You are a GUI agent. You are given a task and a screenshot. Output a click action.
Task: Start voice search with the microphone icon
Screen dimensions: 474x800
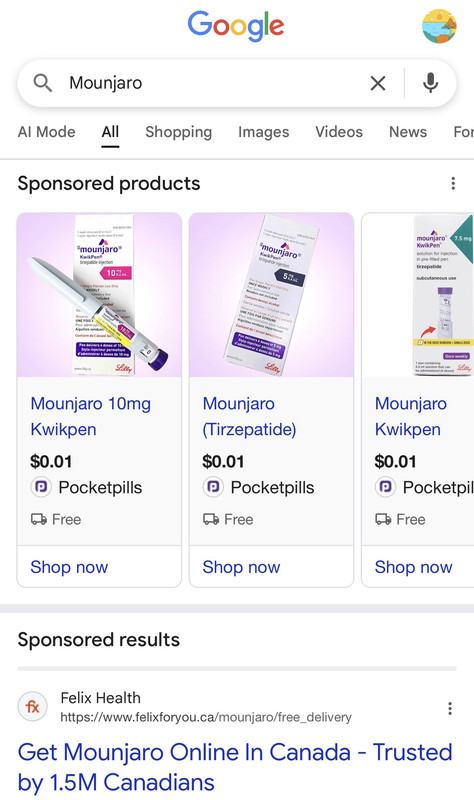tap(431, 83)
